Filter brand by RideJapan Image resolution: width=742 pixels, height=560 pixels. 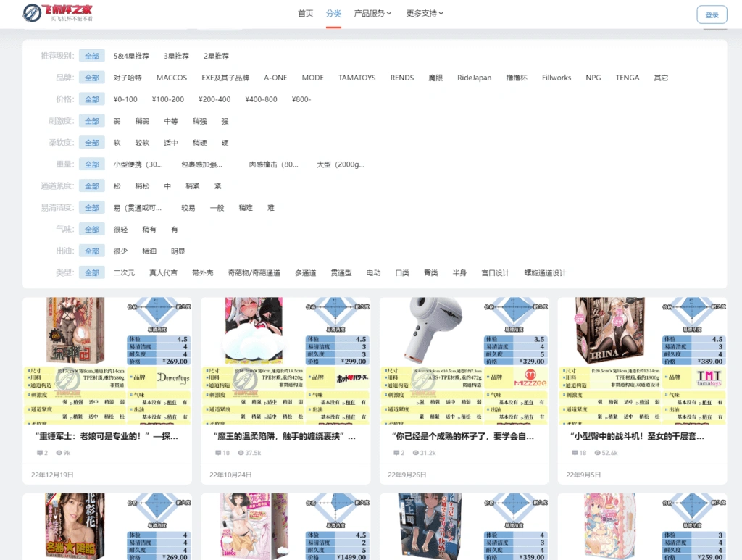coord(474,78)
